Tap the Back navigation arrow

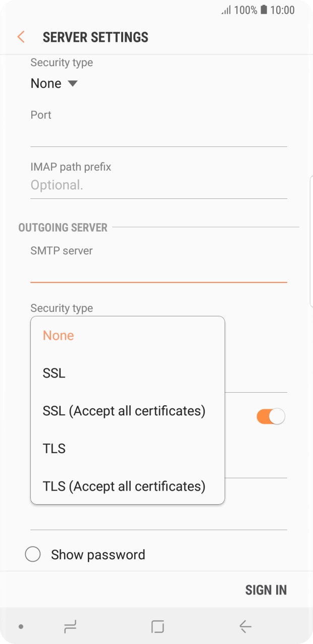pos(244,626)
